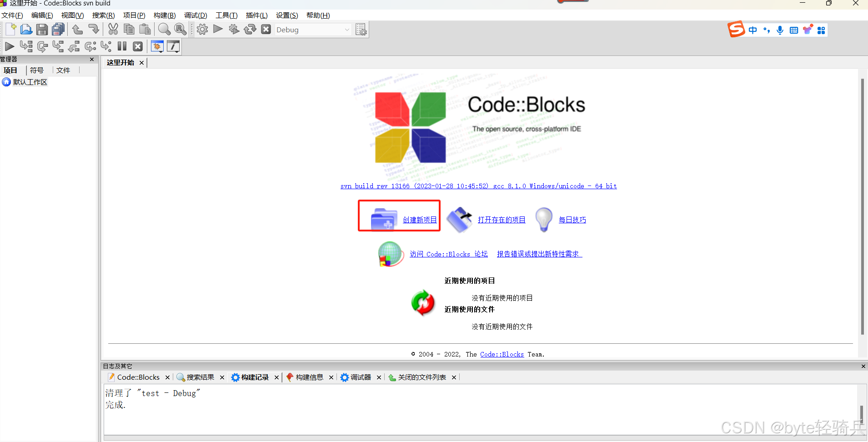Viewport: 868px width, 442px height.
Task: Open the 调试(D) menu
Action: coord(196,15)
